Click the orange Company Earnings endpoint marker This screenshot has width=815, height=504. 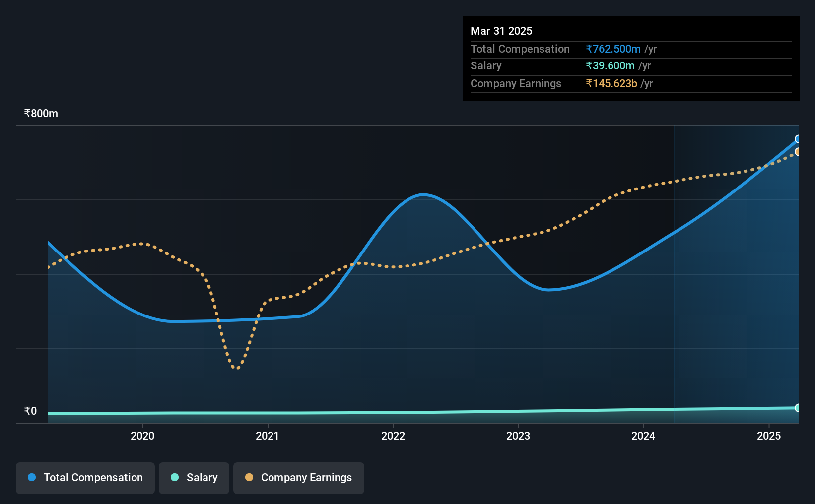(798, 152)
